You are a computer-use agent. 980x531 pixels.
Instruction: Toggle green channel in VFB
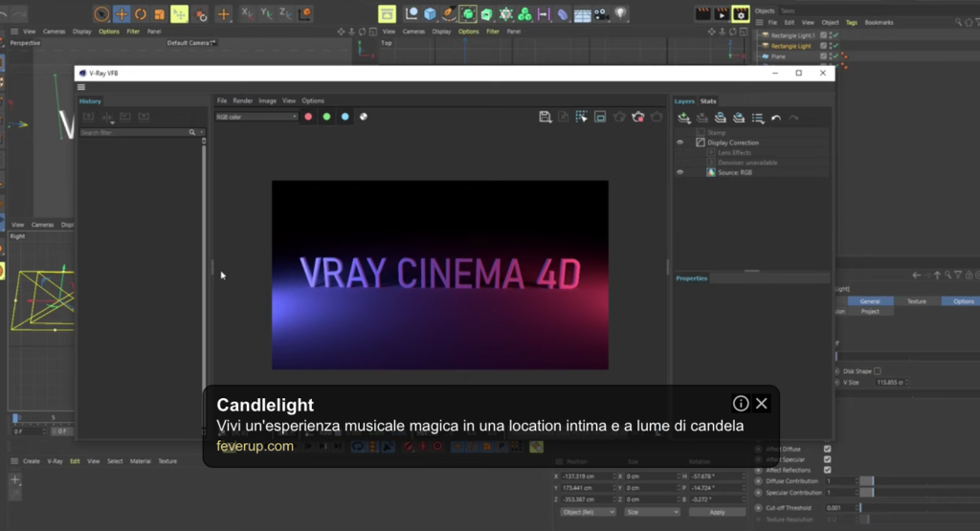[326, 117]
